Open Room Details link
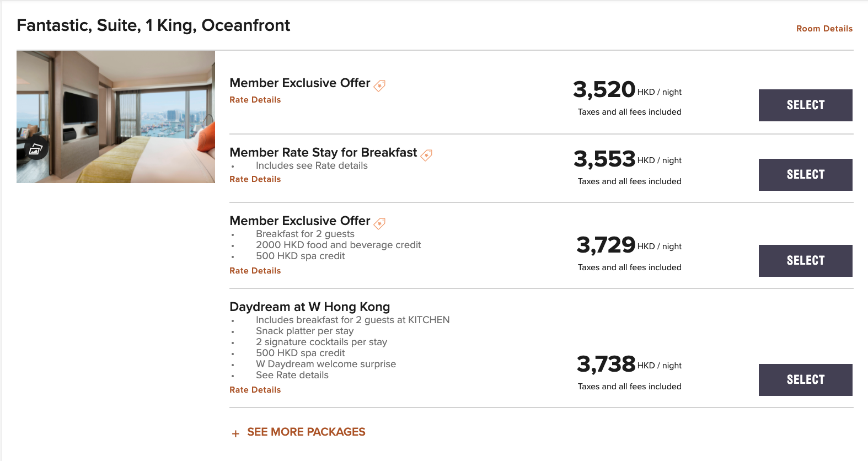Screen dimensions: 868x461 (x=824, y=29)
